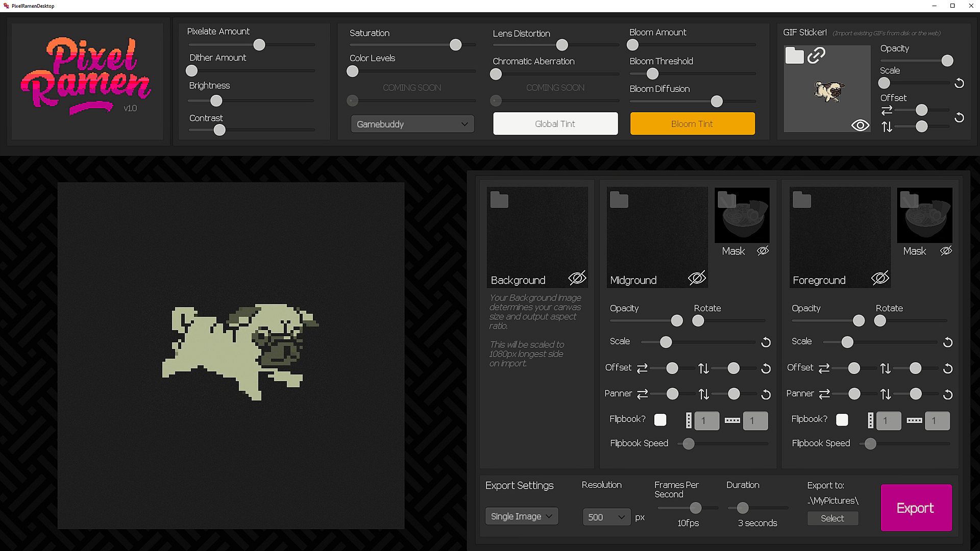This screenshot has height=551, width=980.
Task: Click the Bloom Tint color swatch
Action: point(692,123)
